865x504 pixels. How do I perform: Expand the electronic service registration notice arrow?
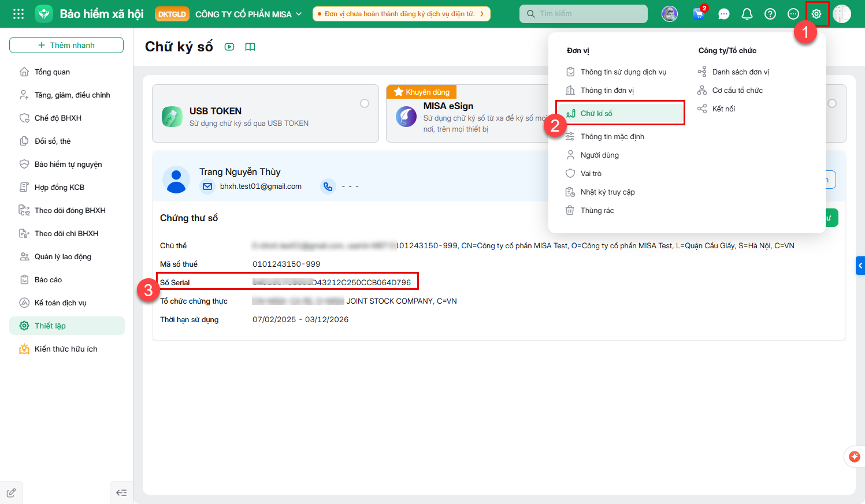(482, 14)
